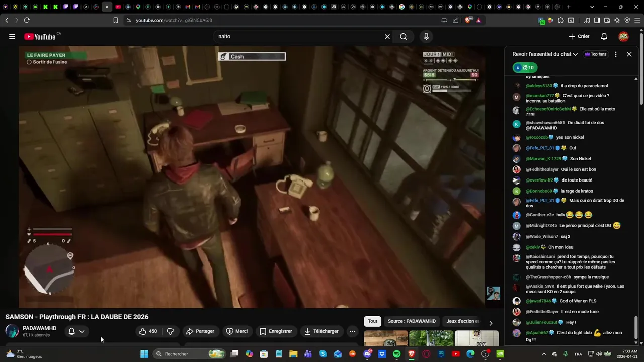Toggle the browser sidebar panel
Viewport: 644px width, 362px height.
pyautogui.click(x=597, y=20)
